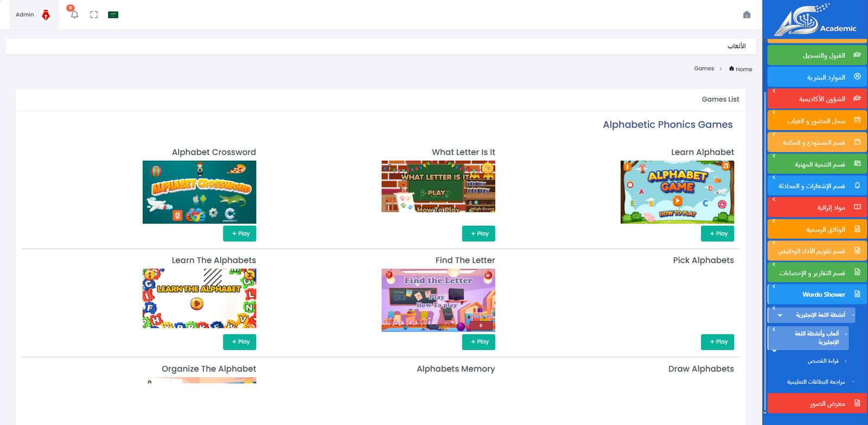Image resolution: width=868 pixels, height=425 pixels.
Task: Click graduation cap icon of القبول والتسجيل
Action: tap(857, 55)
